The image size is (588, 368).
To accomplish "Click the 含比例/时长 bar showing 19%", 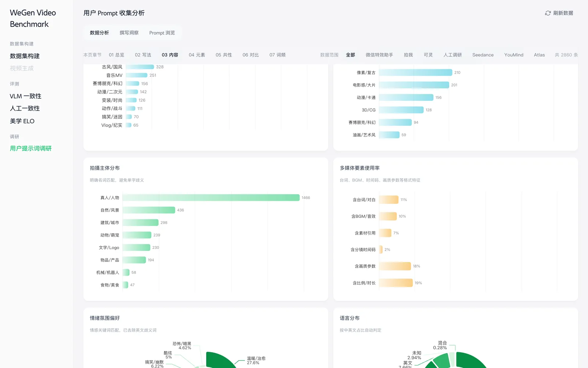I will click(x=396, y=283).
